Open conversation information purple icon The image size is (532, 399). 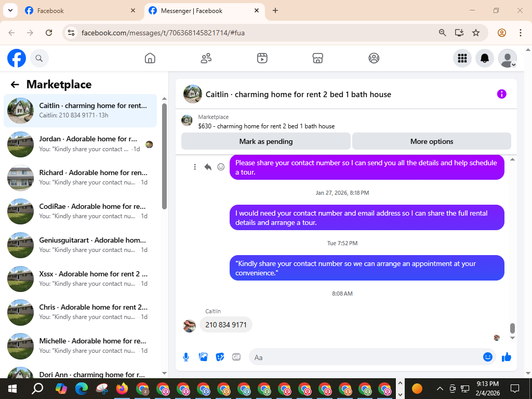(x=501, y=94)
